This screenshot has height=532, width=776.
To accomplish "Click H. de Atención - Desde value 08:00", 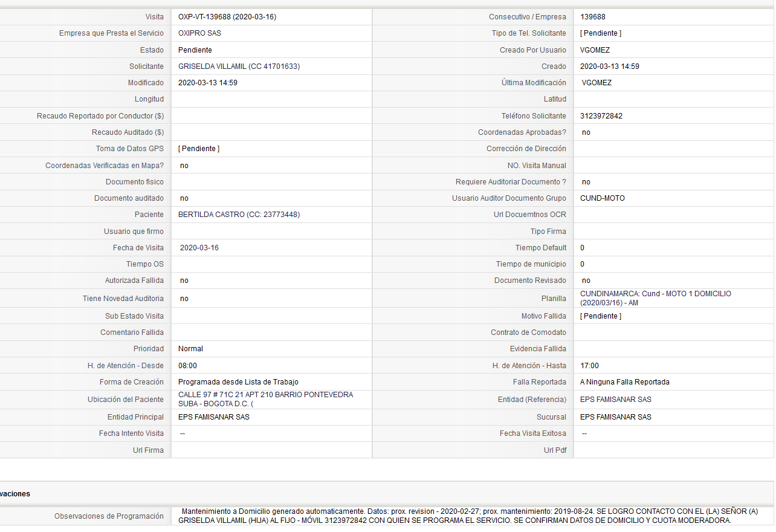I will pyautogui.click(x=187, y=366).
